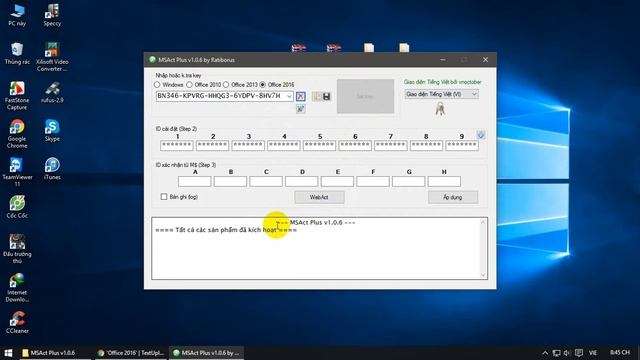Viewport: 640px width, 360px height.
Task: Click the log line Tất cả các sản phẩm đã kích hoạt
Action: (x=226, y=230)
